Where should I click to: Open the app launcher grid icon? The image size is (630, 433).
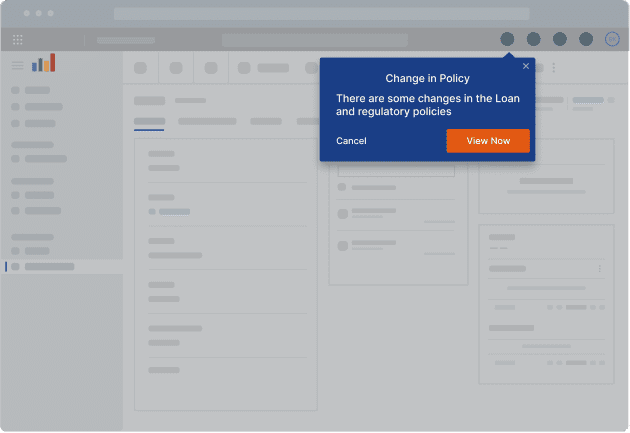[18, 39]
